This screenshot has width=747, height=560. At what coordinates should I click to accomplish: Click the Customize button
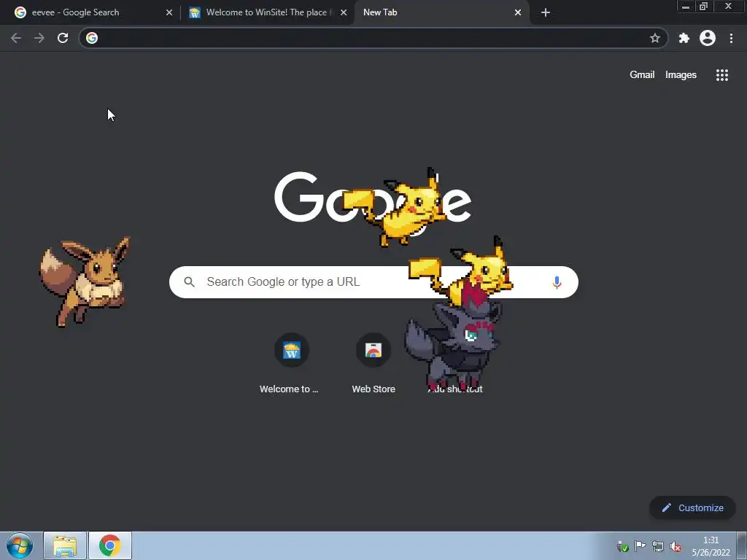692,508
